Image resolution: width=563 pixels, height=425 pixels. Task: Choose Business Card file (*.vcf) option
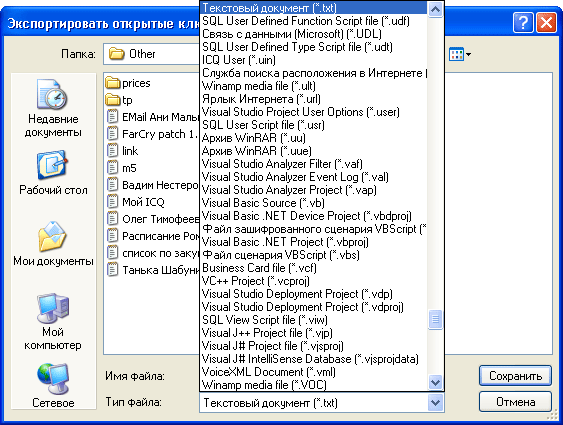click(313, 268)
